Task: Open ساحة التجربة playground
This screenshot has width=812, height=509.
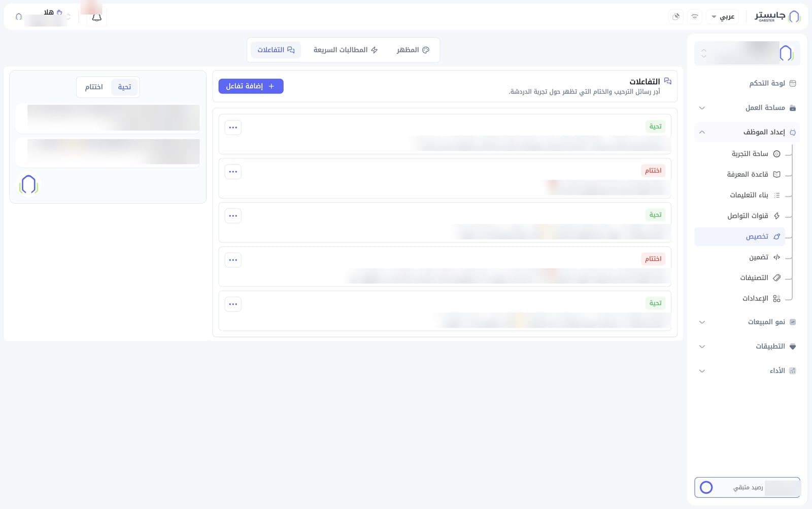Action: 739,154
